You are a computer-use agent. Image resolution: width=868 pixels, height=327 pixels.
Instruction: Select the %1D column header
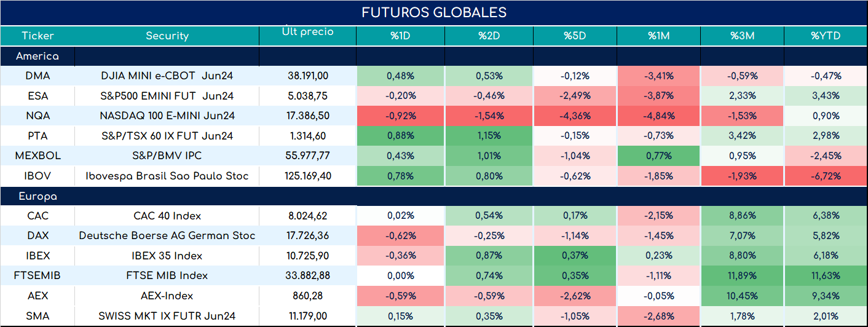click(400, 36)
